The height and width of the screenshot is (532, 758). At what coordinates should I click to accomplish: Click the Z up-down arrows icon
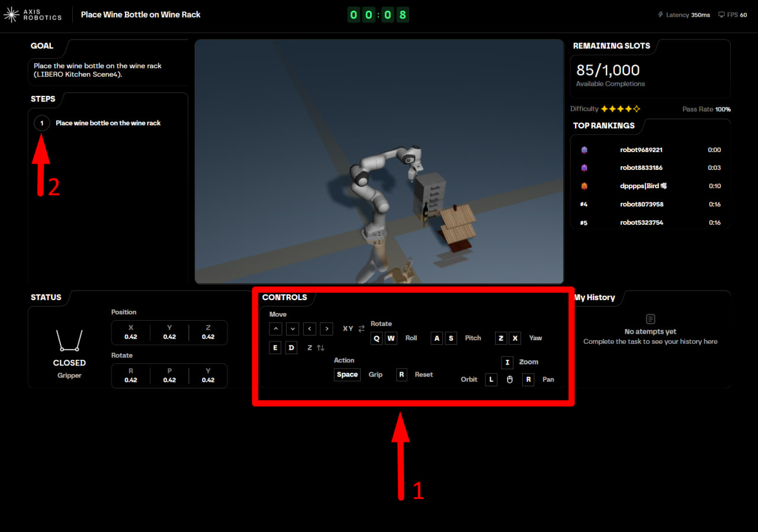[320, 348]
